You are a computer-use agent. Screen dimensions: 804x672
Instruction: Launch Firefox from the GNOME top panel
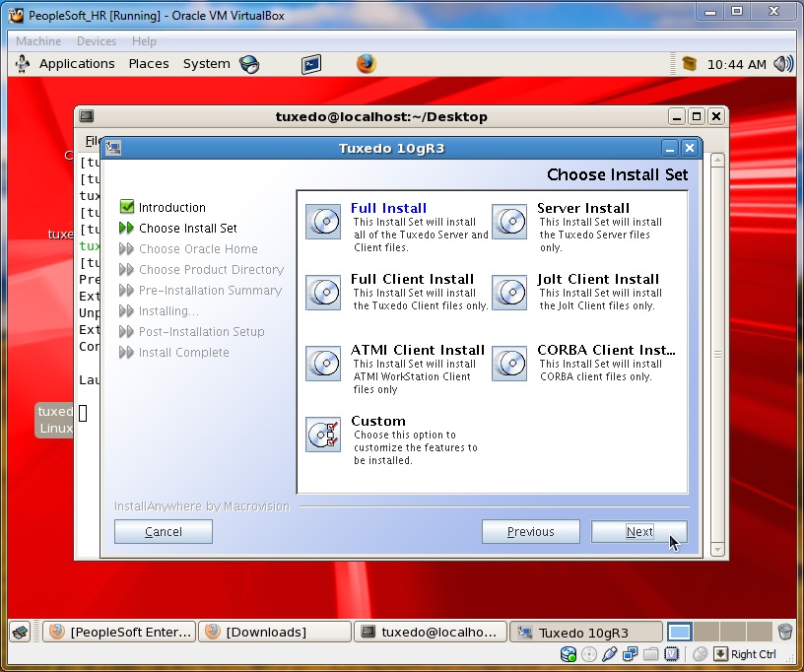coord(367,64)
